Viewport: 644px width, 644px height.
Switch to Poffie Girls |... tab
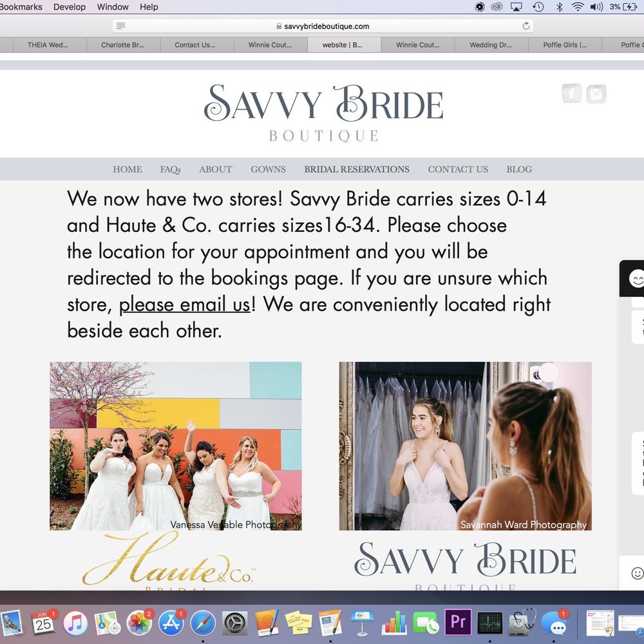565,45
